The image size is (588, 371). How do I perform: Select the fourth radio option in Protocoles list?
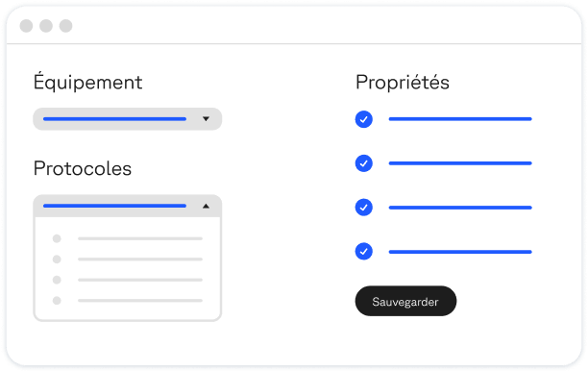pyautogui.click(x=57, y=301)
